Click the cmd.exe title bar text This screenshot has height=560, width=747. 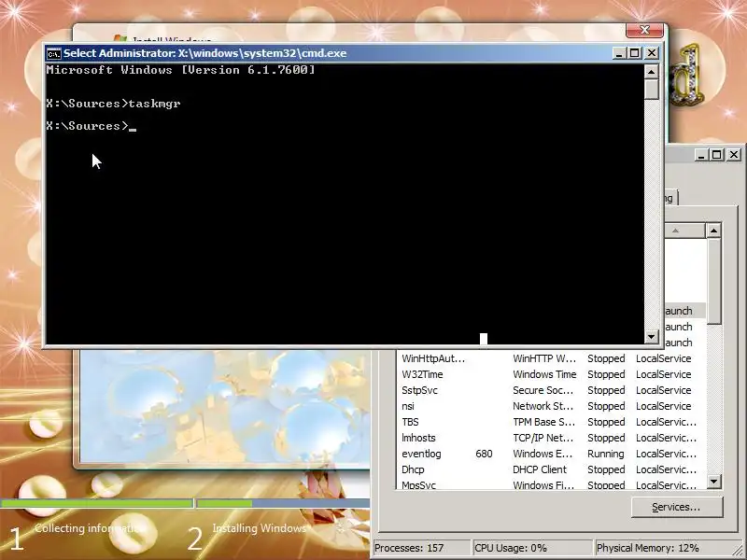[204, 53]
